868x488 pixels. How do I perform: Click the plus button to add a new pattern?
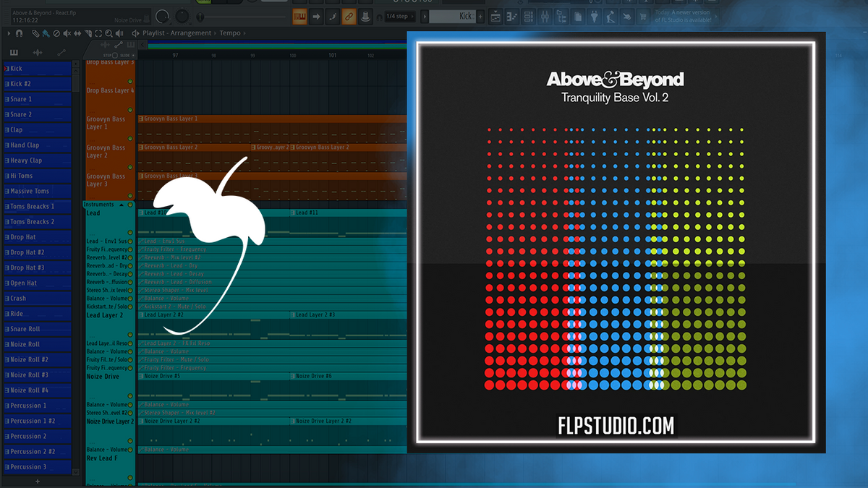pyautogui.click(x=480, y=16)
